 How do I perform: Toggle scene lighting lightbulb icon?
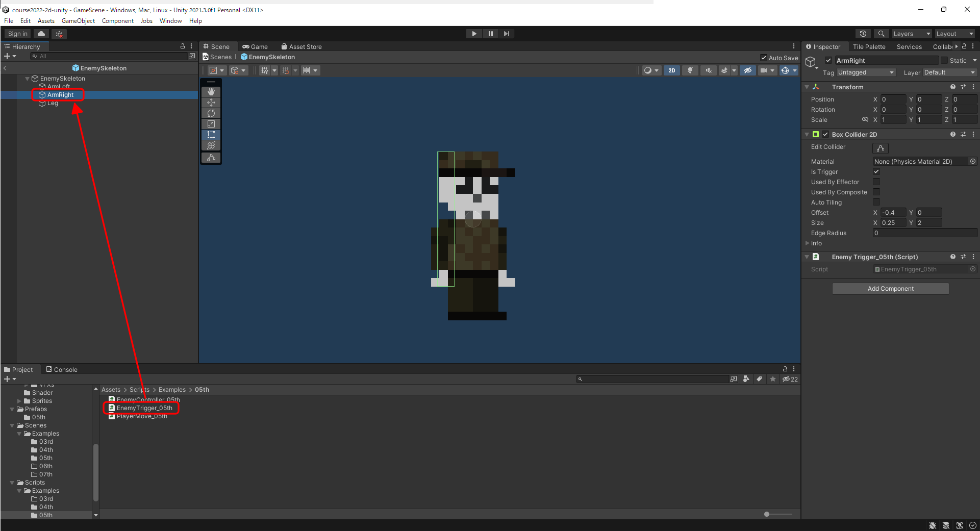coord(690,70)
